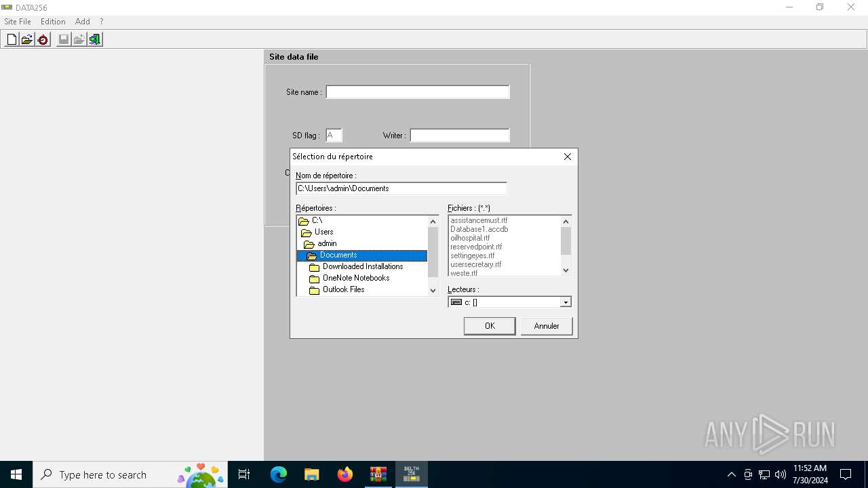Click the Fichiers list scrollbar thumb
Image resolution: width=868 pixels, height=488 pixels.
(566, 241)
